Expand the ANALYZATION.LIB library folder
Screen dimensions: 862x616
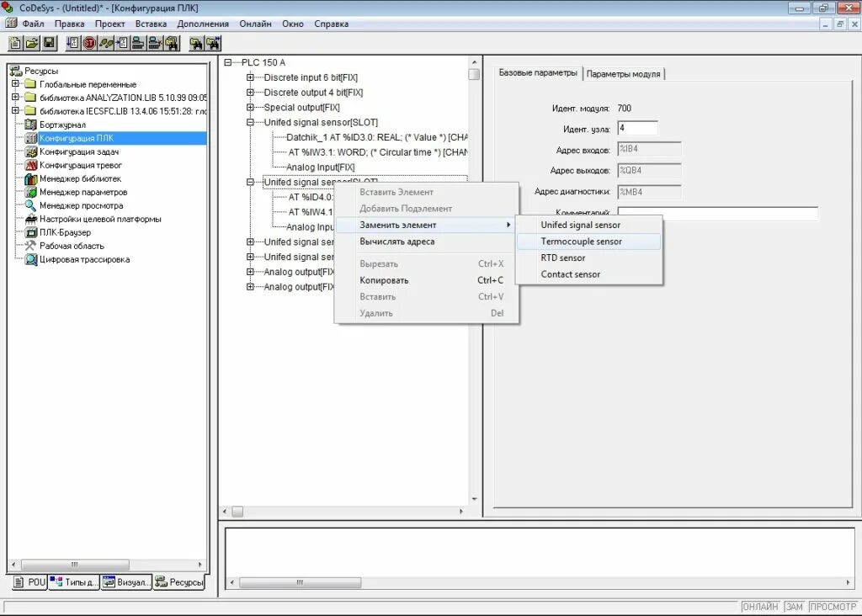(x=15, y=97)
